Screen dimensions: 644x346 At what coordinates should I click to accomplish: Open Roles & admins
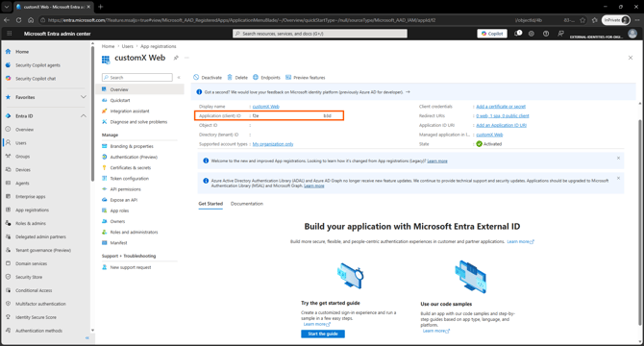31,224
